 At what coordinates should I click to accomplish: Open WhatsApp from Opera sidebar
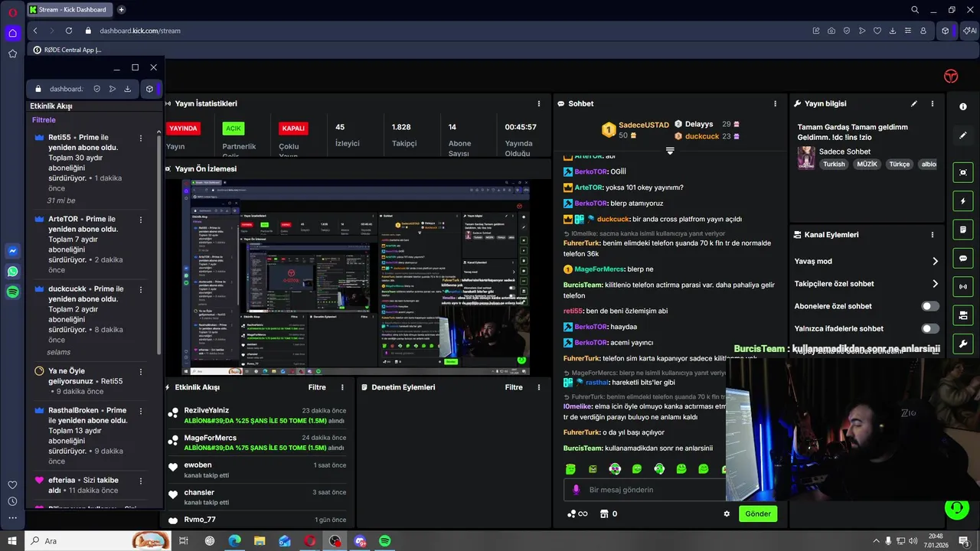pos(12,271)
